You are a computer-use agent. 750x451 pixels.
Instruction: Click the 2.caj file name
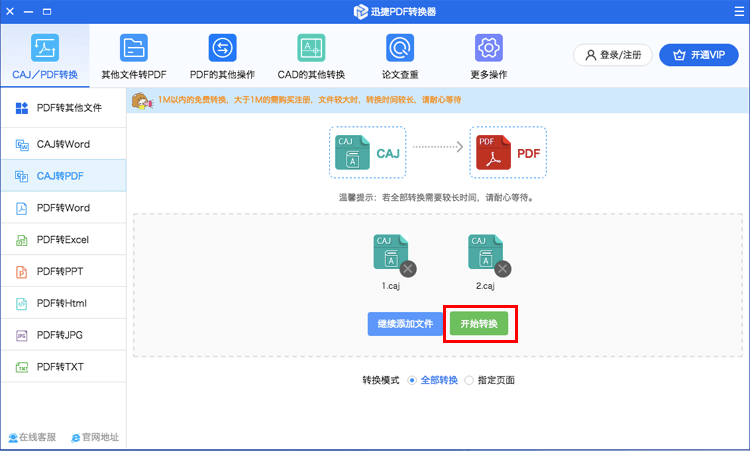485,286
